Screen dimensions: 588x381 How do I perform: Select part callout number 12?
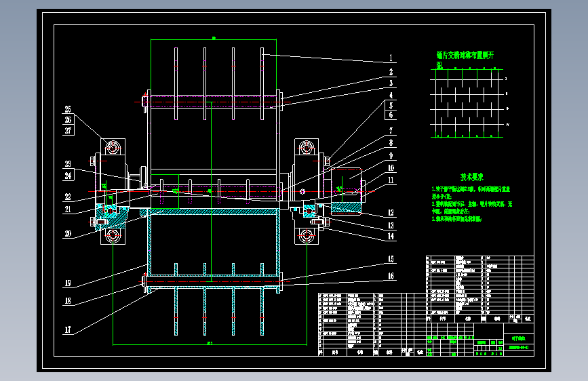(391, 213)
